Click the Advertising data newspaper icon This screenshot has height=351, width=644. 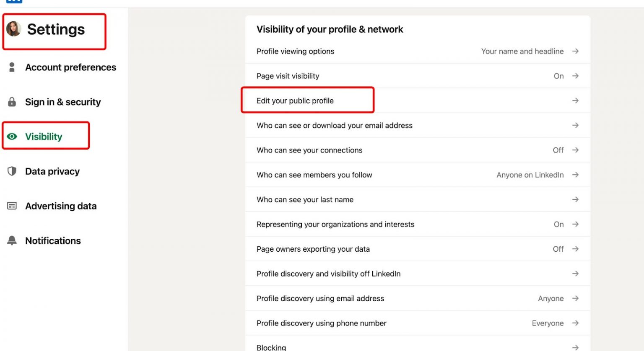[12, 206]
